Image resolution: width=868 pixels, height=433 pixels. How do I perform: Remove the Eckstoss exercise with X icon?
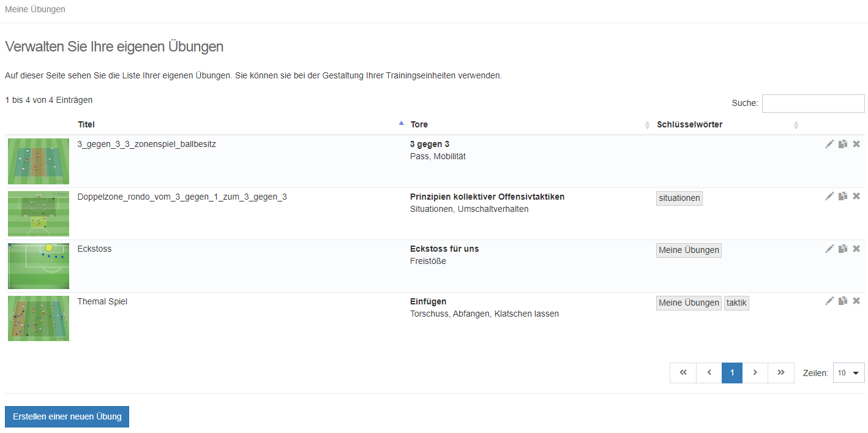[856, 249]
